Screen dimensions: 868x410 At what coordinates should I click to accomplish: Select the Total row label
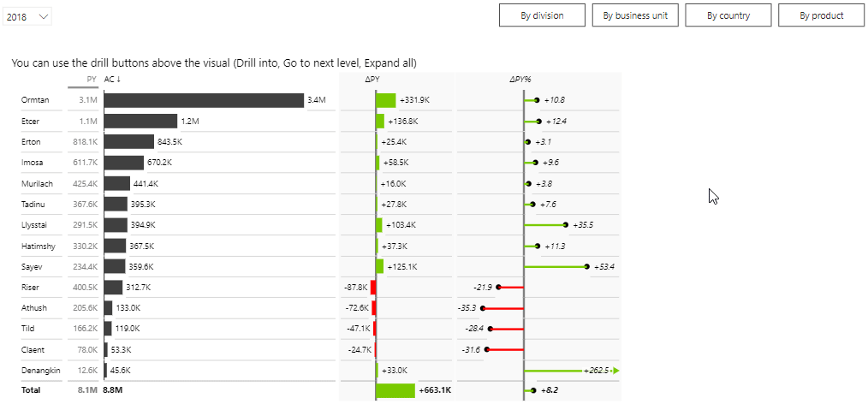pos(31,390)
